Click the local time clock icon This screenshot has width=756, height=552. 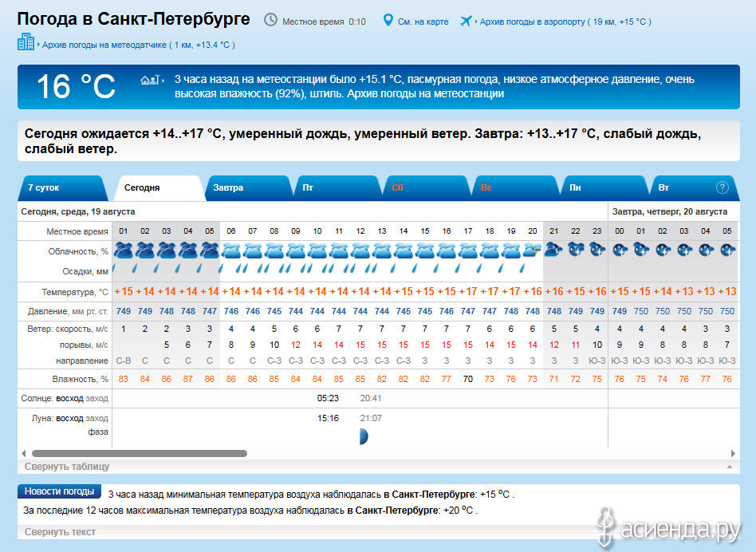point(270,20)
